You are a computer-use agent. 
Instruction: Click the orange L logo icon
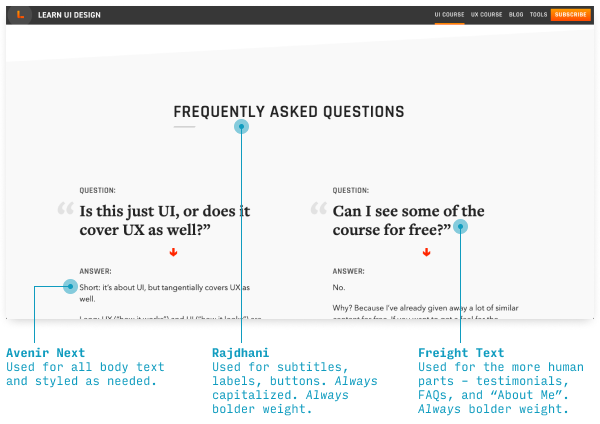pyautogui.click(x=20, y=15)
